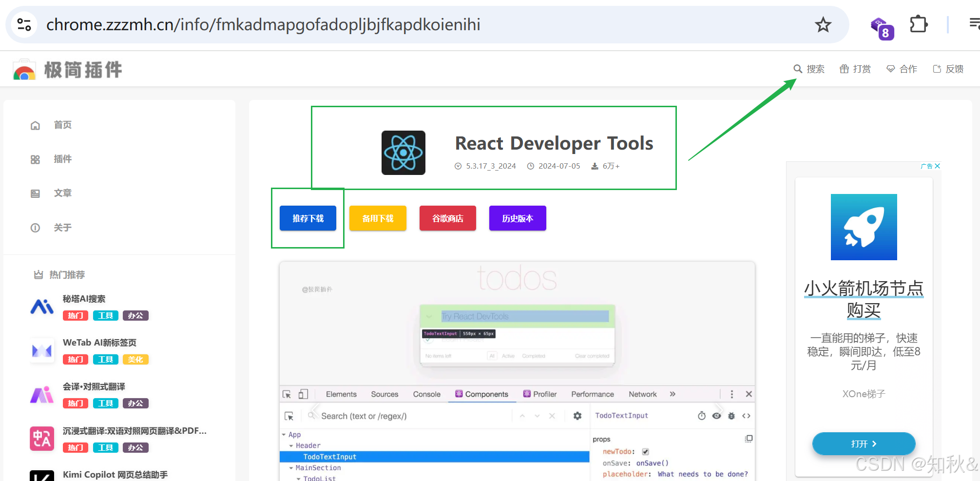Expand more devtools tabs chevron
The height and width of the screenshot is (481, 980).
point(673,394)
